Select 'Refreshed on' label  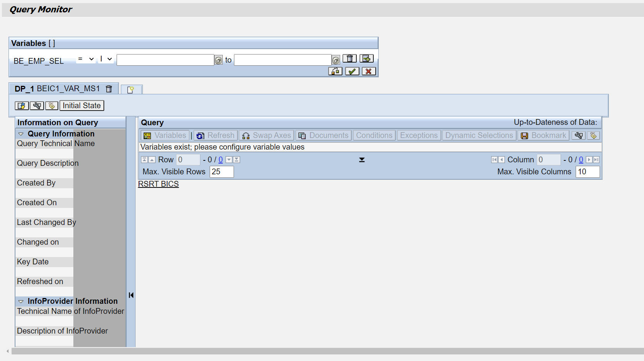40,281
